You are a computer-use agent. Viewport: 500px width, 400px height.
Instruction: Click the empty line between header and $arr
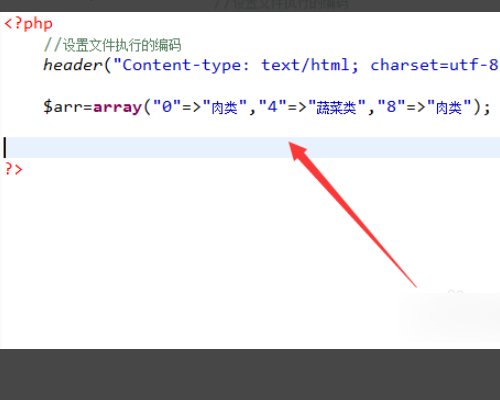[x=250, y=86]
